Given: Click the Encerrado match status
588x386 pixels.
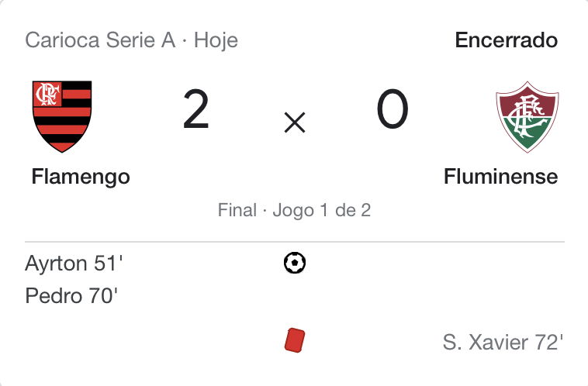Looking at the screenshot, I should pyautogui.click(x=507, y=40).
